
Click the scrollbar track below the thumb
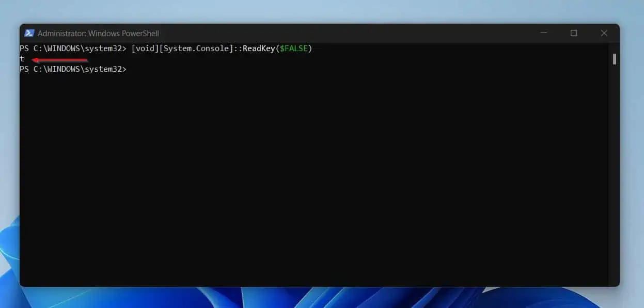click(x=615, y=175)
